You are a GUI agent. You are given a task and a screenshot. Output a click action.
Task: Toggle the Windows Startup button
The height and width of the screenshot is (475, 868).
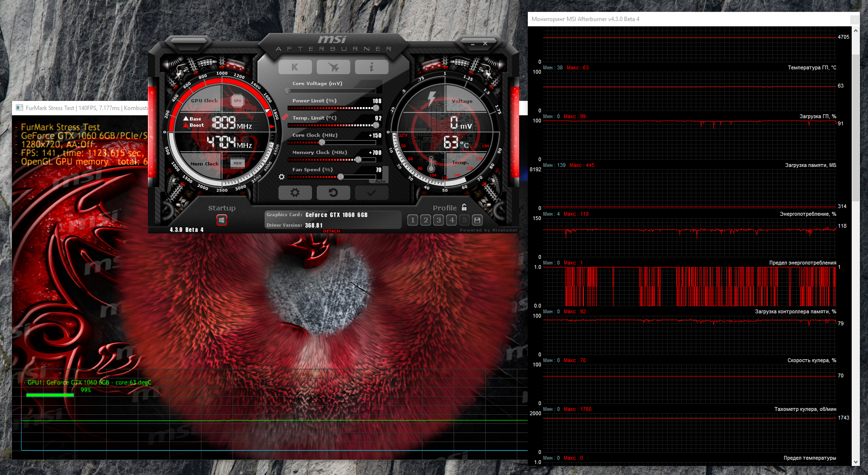pos(222,220)
